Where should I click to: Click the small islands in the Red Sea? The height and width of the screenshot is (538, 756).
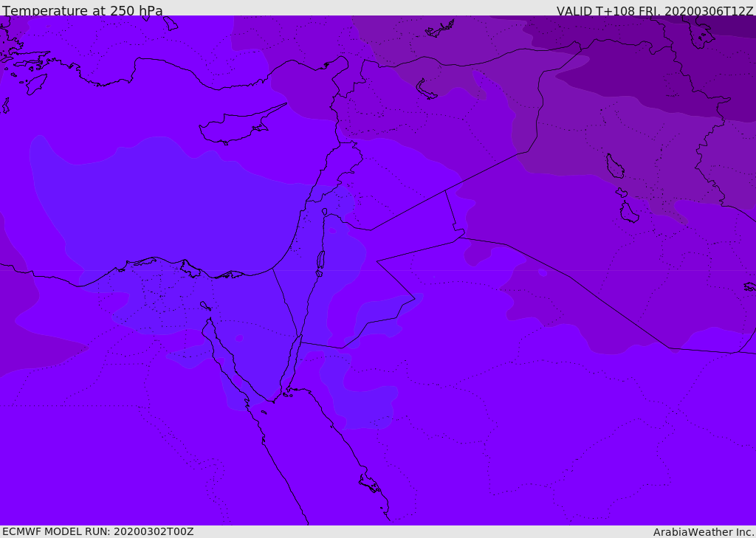pyautogui.click(x=369, y=485)
